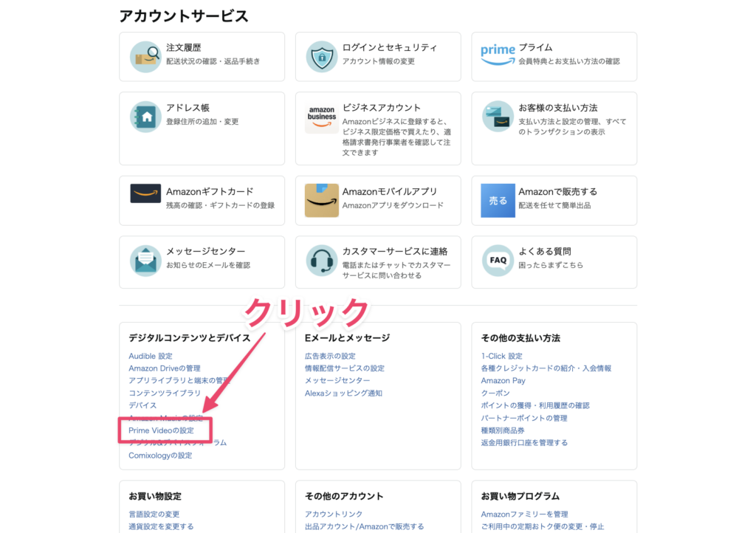Click お知らせのEメールを確認 description text
Image resolution: width=756 pixels, height=533 pixels.
pos(208,266)
